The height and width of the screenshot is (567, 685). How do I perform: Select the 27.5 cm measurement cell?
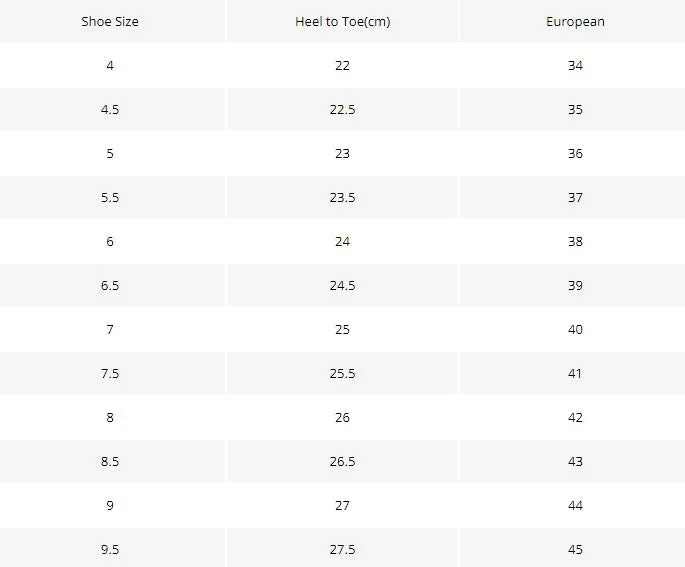342,549
